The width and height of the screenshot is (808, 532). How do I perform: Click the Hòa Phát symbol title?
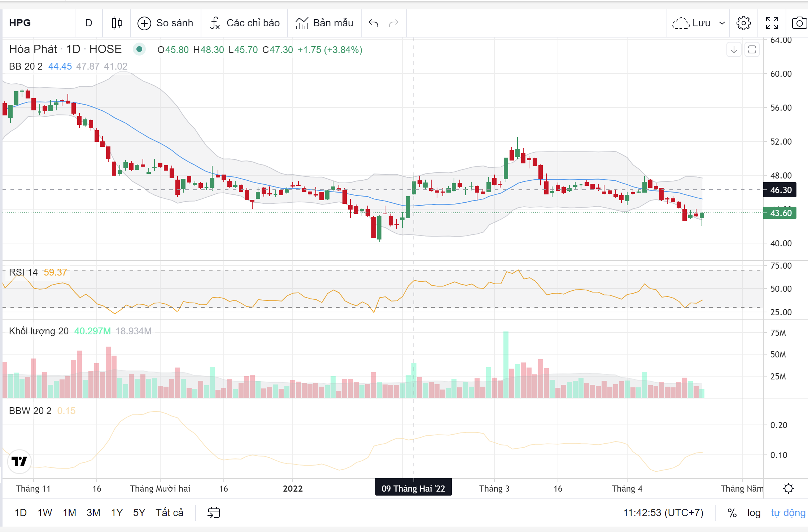33,49
